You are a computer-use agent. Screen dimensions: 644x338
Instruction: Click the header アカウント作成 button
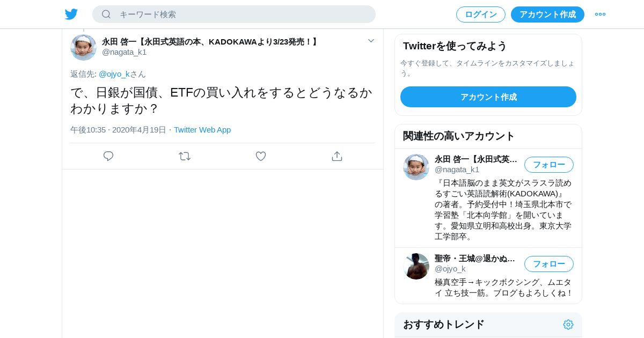(547, 14)
